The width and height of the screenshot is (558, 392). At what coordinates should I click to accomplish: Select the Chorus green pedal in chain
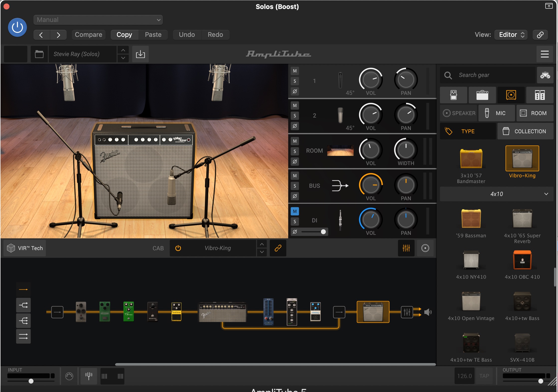pyautogui.click(x=129, y=312)
